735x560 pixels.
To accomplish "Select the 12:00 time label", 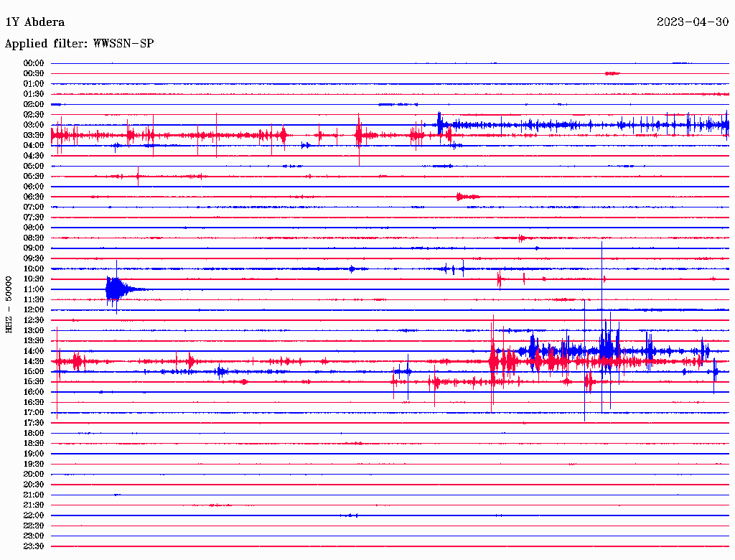I will tap(34, 310).
